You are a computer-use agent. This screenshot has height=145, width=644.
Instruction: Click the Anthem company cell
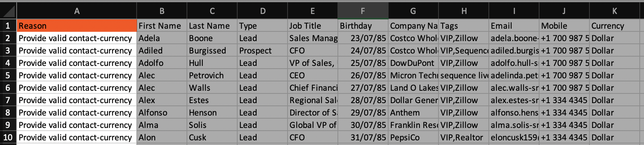(x=413, y=112)
